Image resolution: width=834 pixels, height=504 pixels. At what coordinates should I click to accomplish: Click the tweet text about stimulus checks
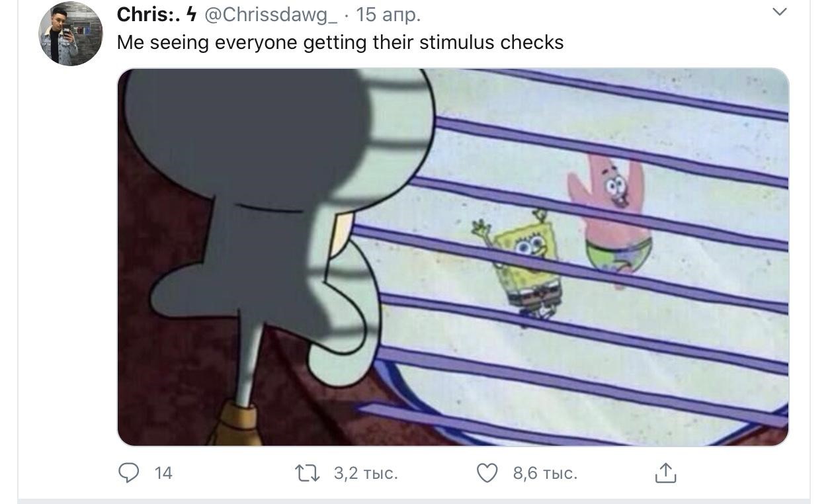pos(340,42)
